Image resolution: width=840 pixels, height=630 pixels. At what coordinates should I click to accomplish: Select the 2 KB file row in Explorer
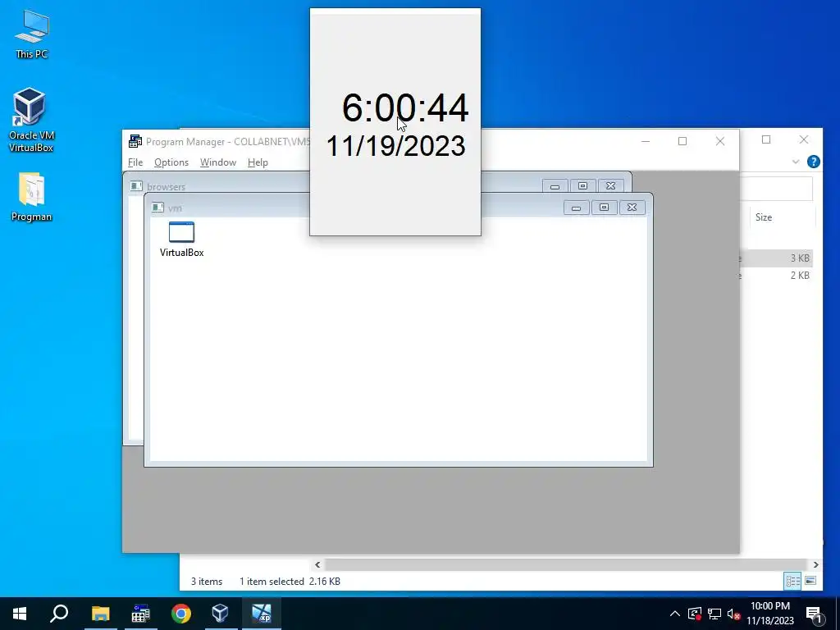pyautogui.click(x=776, y=275)
